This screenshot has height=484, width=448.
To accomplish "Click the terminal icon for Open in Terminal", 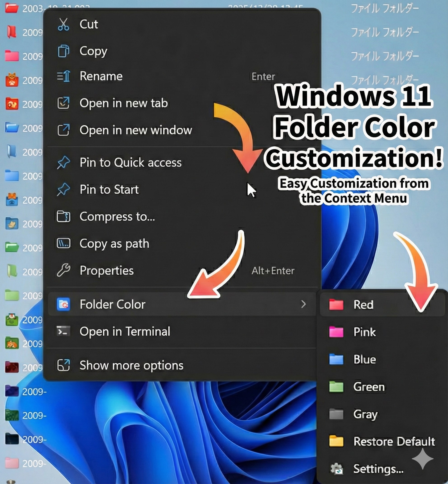I will pyautogui.click(x=63, y=331).
